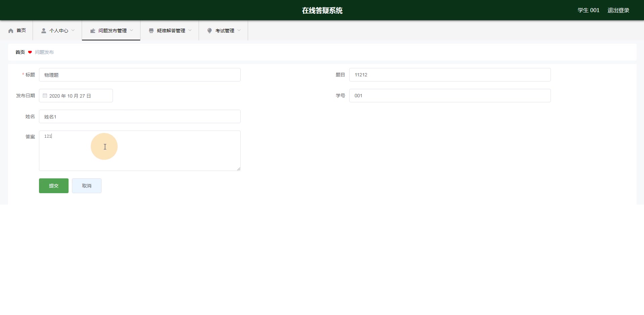The width and height of the screenshot is (644, 315).
Task: Focus the 题目 input field
Action: point(450,75)
